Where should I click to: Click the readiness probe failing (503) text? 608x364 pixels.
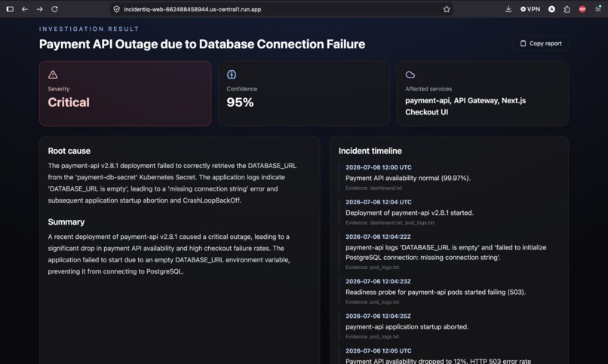coord(436,292)
